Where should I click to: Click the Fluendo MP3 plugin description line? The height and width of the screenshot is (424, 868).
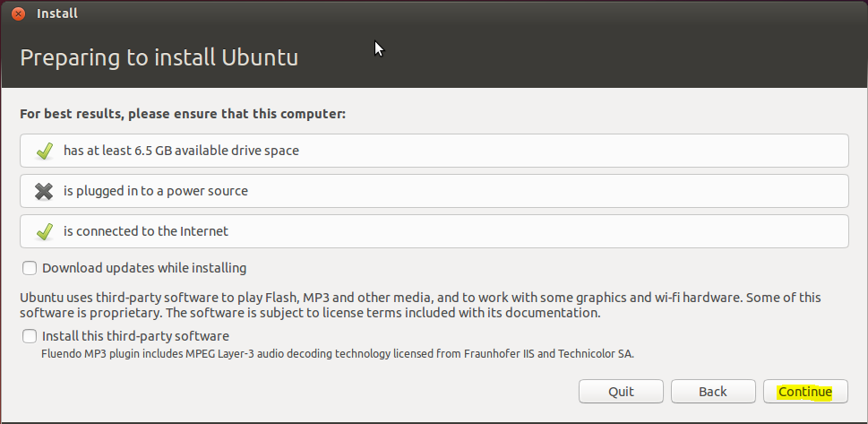tap(338, 353)
